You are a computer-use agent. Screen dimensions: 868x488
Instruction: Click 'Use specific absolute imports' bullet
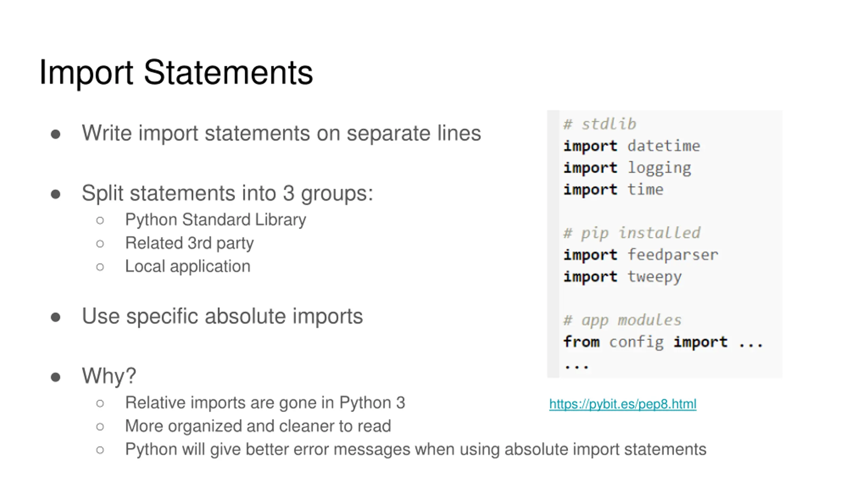click(x=222, y=316)
